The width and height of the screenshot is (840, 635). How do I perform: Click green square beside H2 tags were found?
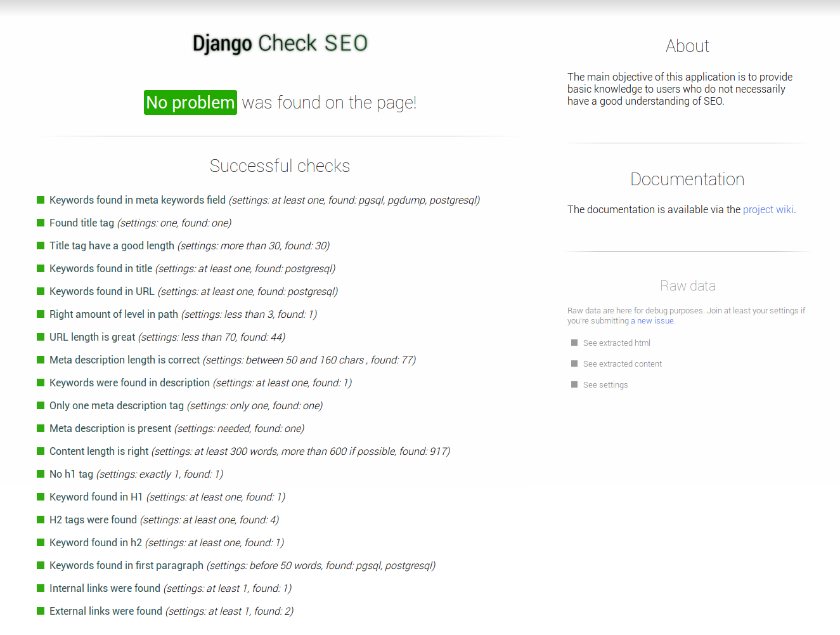(x=41, y=520)
